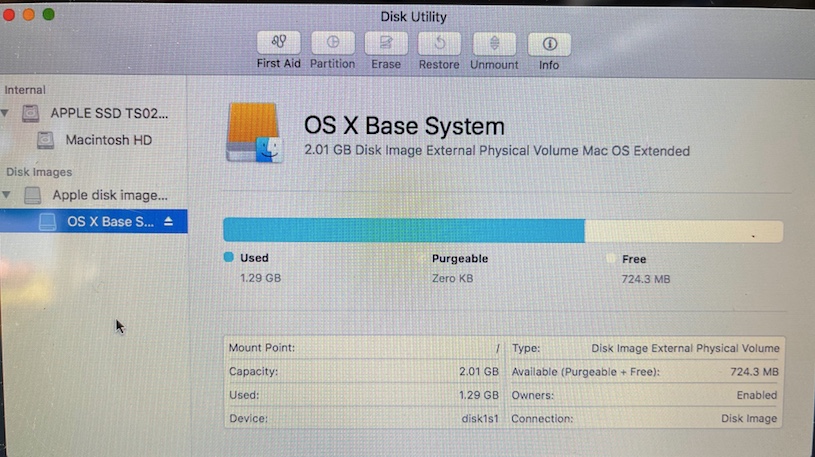The width and height of the screenshot is (815, 457).
Task: Click the large orange volume icon
Action: click(255, 133)
